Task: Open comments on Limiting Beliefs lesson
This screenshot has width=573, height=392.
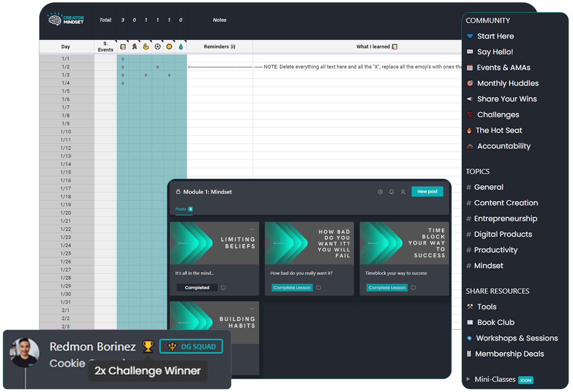Action: pyautogui.click(x=223, y=288)
